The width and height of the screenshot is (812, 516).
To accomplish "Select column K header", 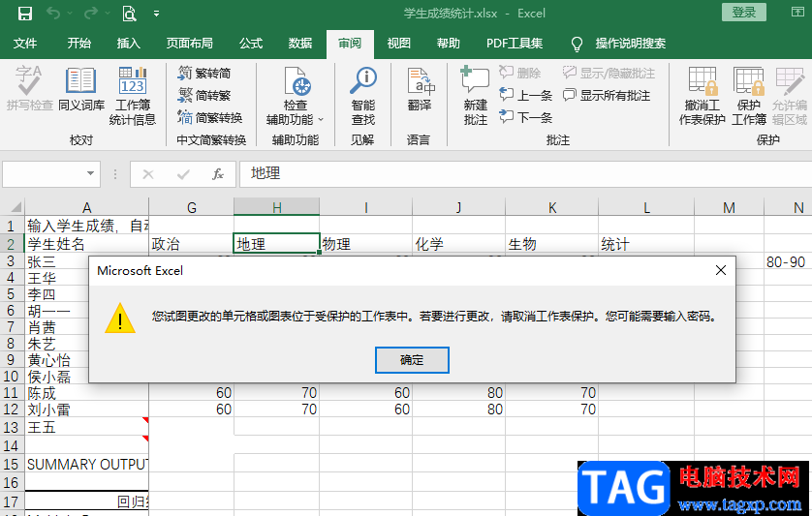I will (x=552, y=207).
